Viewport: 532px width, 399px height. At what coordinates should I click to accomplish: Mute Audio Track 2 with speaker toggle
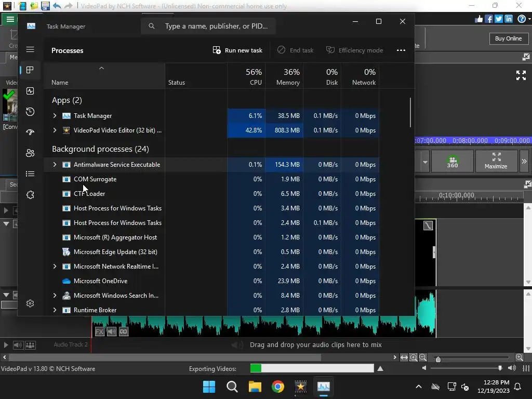coord(18,345)
